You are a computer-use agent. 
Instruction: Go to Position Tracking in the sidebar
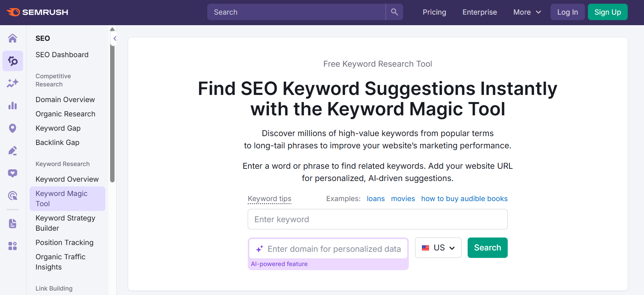click(x=64, y=242)
